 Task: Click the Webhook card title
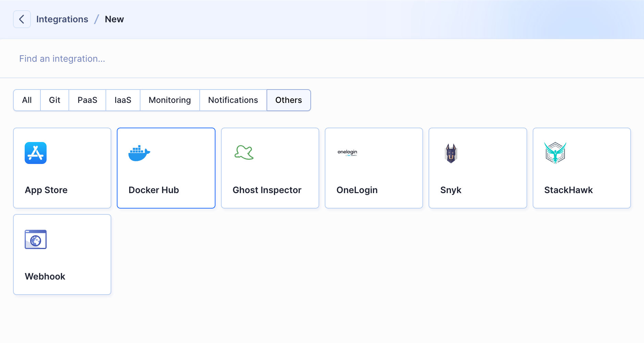pyautogui.click(x=45, y=276)
